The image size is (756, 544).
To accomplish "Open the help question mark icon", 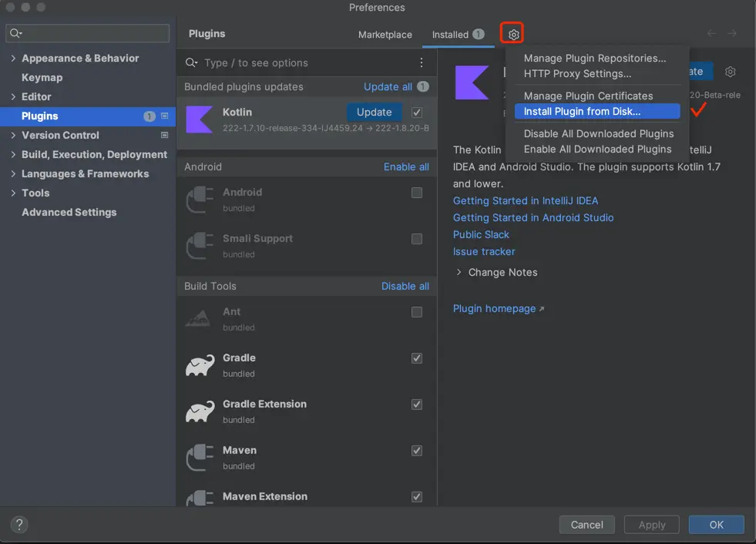I will click(20, 525).
